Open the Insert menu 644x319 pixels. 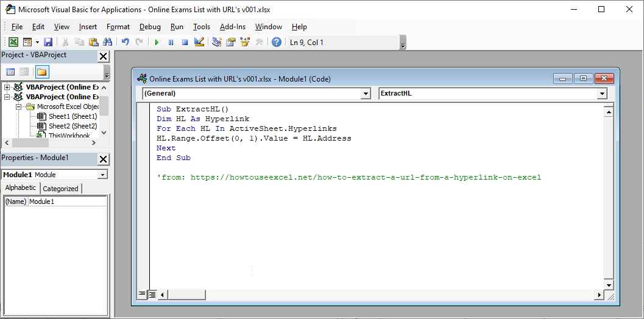point(88,27)
